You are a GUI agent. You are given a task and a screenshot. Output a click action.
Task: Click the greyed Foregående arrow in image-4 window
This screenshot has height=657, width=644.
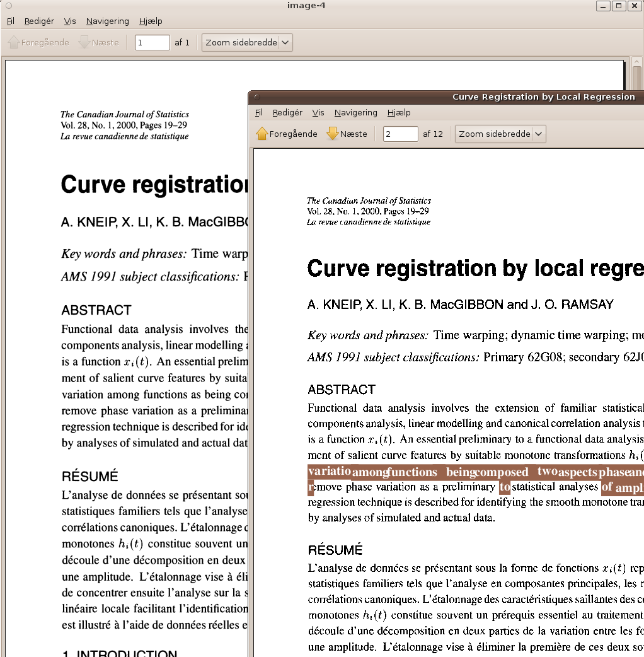[x=14, y=43]
